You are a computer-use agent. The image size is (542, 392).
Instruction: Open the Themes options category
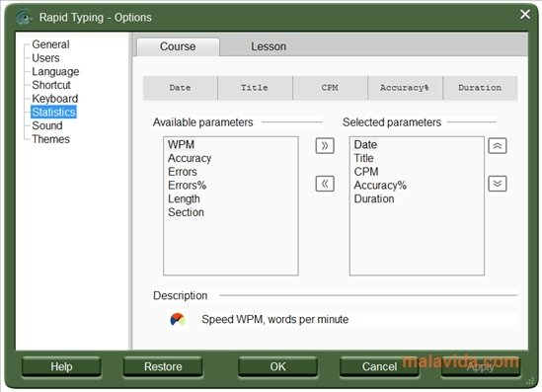pos(50,139)
